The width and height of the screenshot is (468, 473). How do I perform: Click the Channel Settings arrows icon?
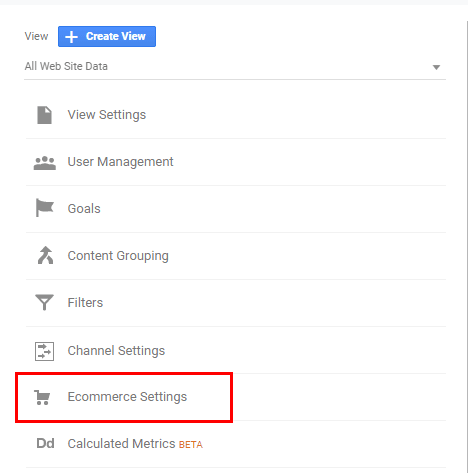click(44, 351)
